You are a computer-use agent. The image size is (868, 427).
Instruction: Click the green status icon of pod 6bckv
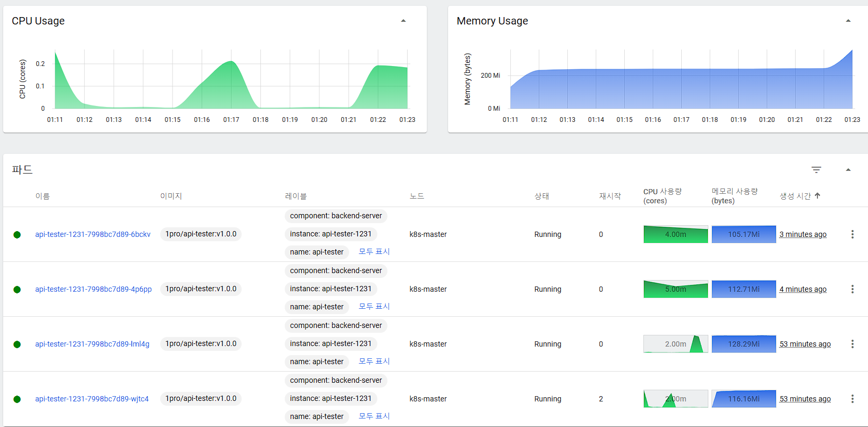pyautogui.click(x=17, y=235)
